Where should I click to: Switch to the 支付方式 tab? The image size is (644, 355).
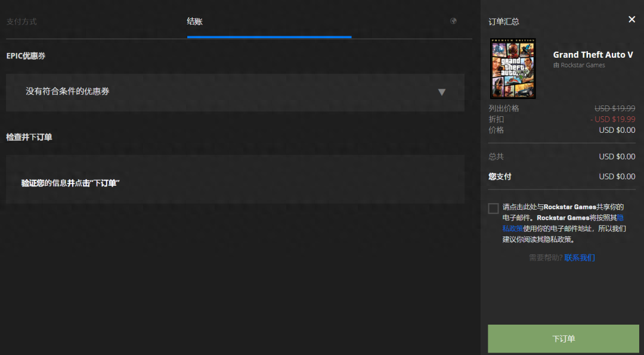point(21,21)
